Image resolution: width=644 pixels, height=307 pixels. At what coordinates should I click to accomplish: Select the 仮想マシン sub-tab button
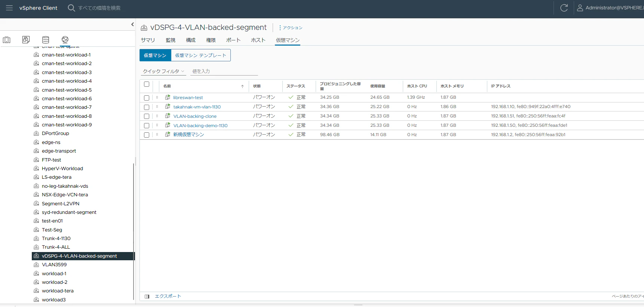pos(155,55)
